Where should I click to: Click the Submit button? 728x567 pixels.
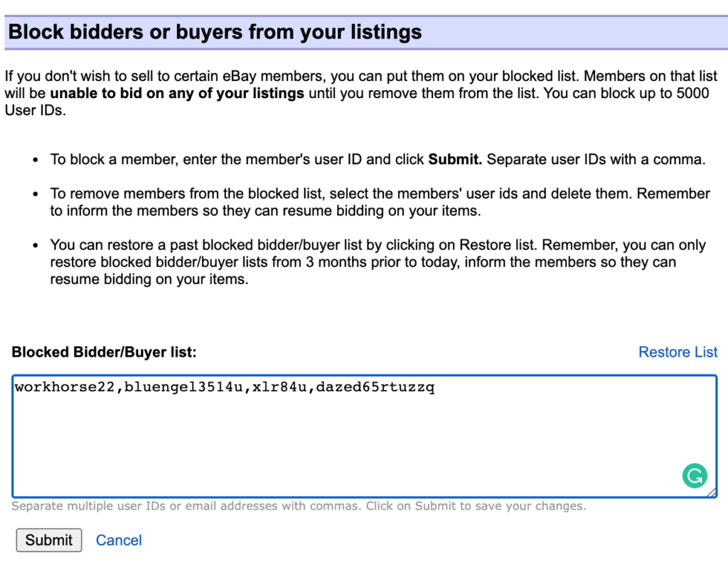(48, 540)
